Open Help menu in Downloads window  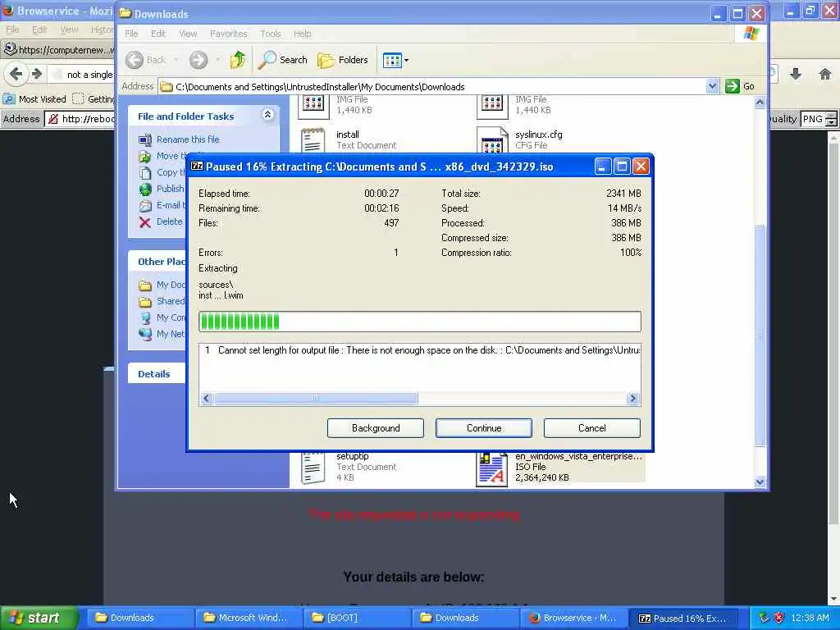point(302,34)
